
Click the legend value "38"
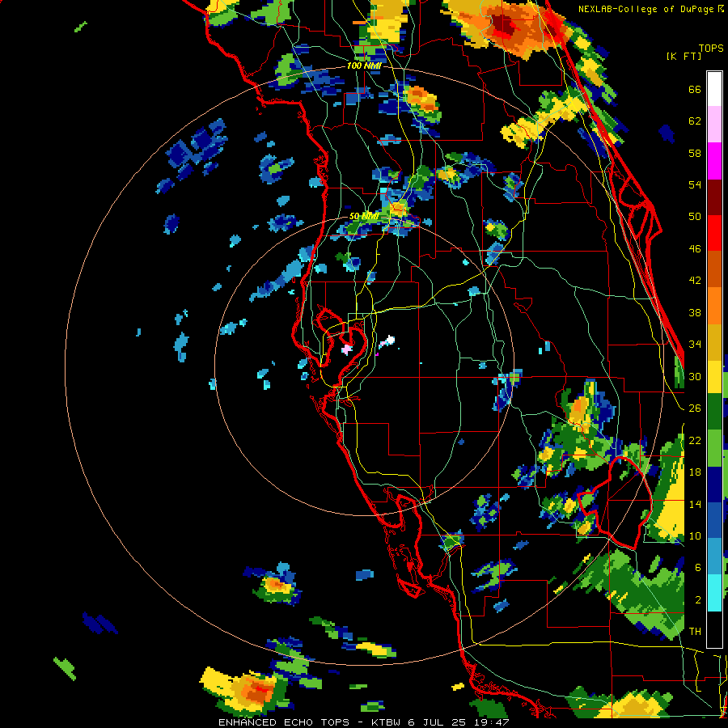tap(695, 312)
